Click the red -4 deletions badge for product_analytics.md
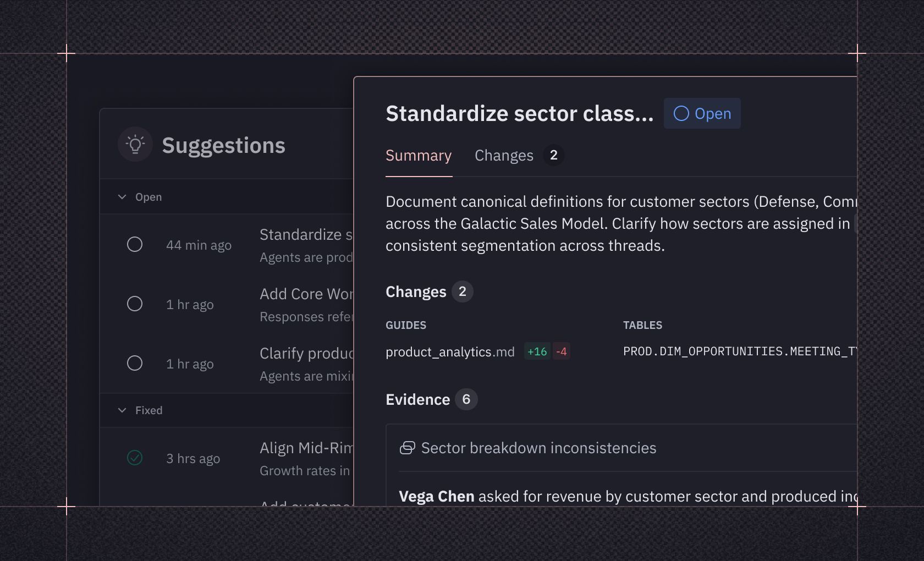This screenshot has height=561, width=924. point(562,351)
